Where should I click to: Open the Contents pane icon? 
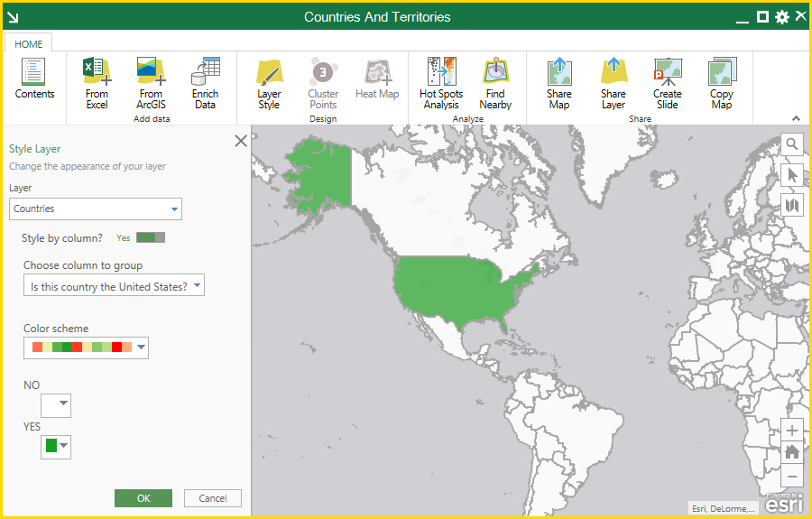coord(34,71)
